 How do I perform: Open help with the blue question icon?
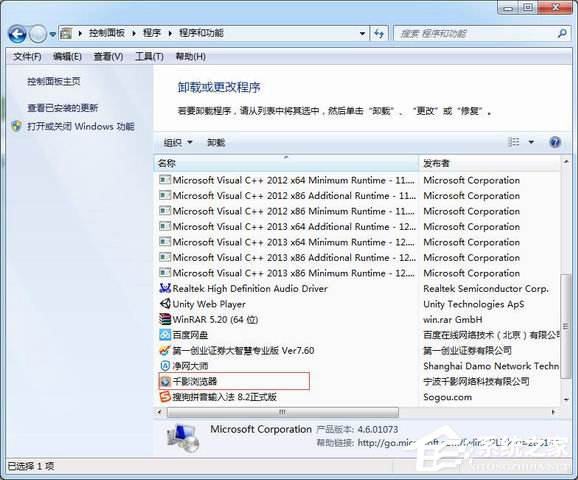click(555, 142)
